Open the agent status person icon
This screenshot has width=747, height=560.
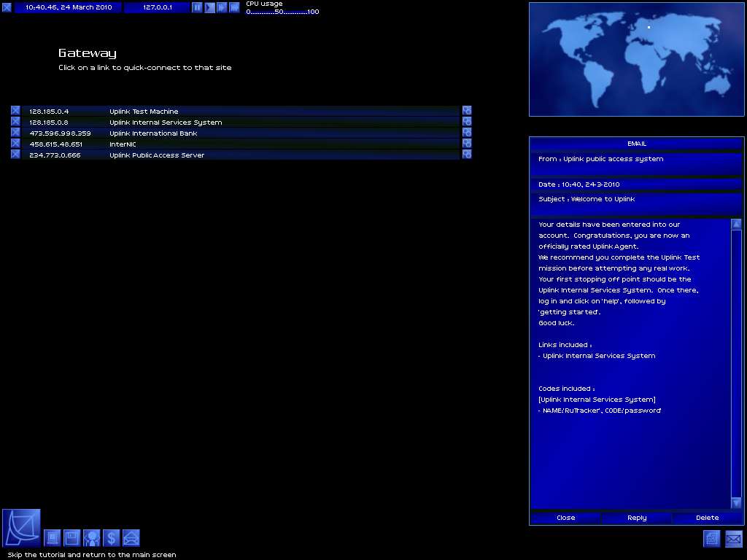pos(91,538)
